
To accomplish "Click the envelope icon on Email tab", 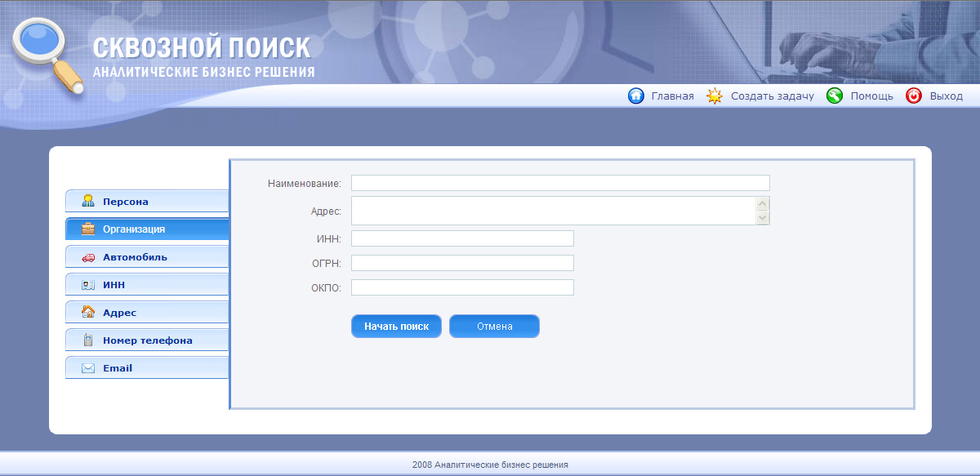I will click(87, 367).
